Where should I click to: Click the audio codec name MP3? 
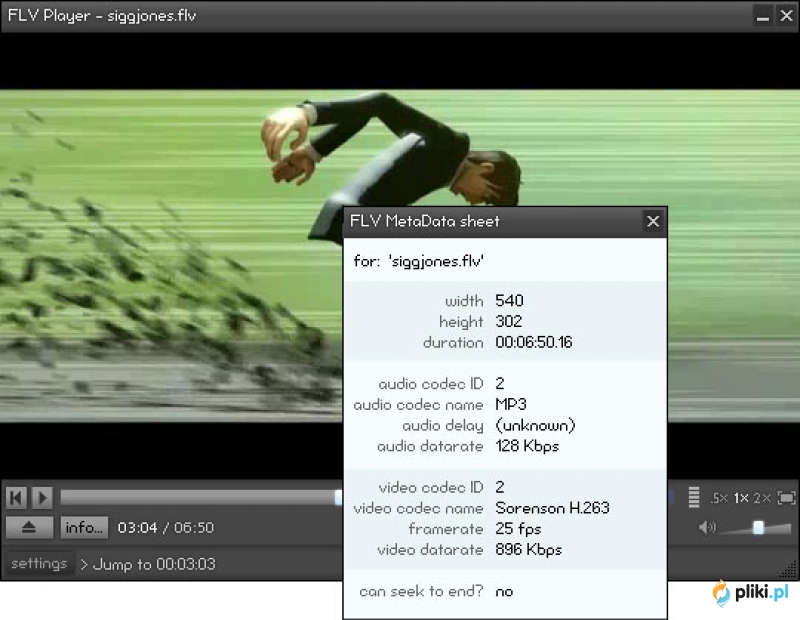coord(511,405)
